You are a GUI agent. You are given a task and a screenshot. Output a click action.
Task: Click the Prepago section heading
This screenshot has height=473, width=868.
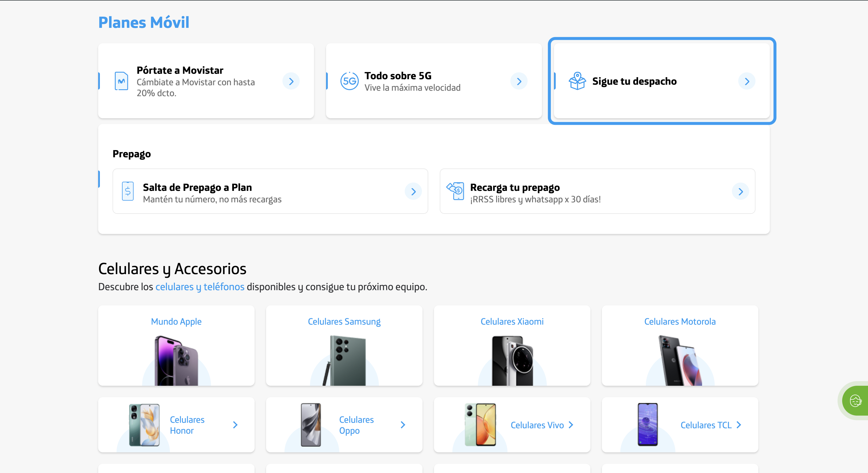(x=131, y=154)
